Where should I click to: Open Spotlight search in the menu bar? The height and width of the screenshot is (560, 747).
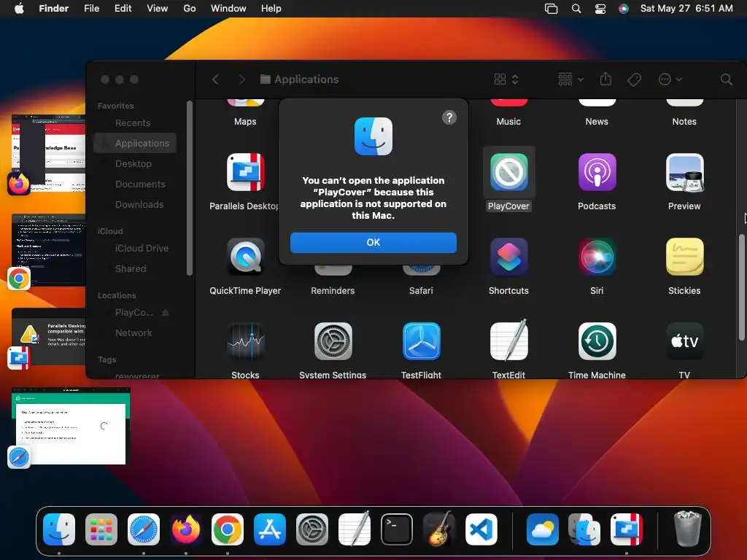tap(576, 9)
